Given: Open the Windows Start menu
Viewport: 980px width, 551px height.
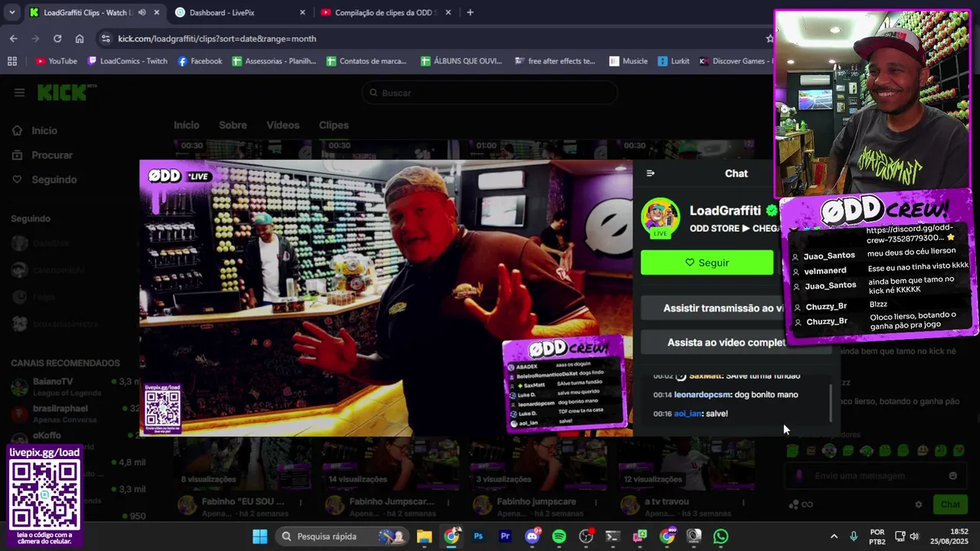Looking at the screenshot, I should coord(260,536).
